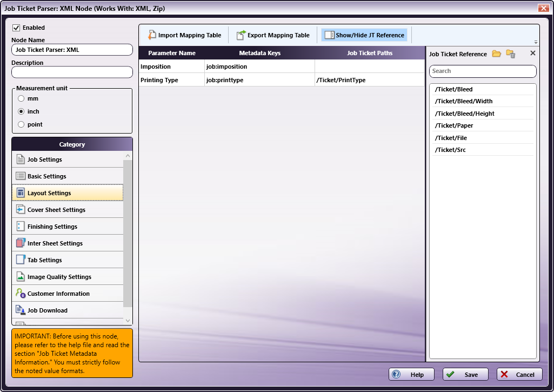Open the Cover Sheet Settings category
Screen dimensions: 554x392
(x=68, y=210)
